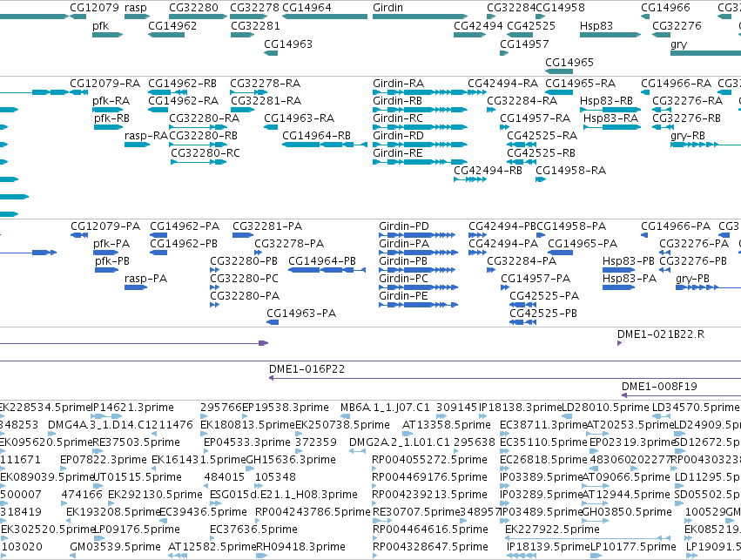This screenshot has width=741, height=560.
Task: Click EST label EP19538.3prime
Action: click(x=286, y=408)
